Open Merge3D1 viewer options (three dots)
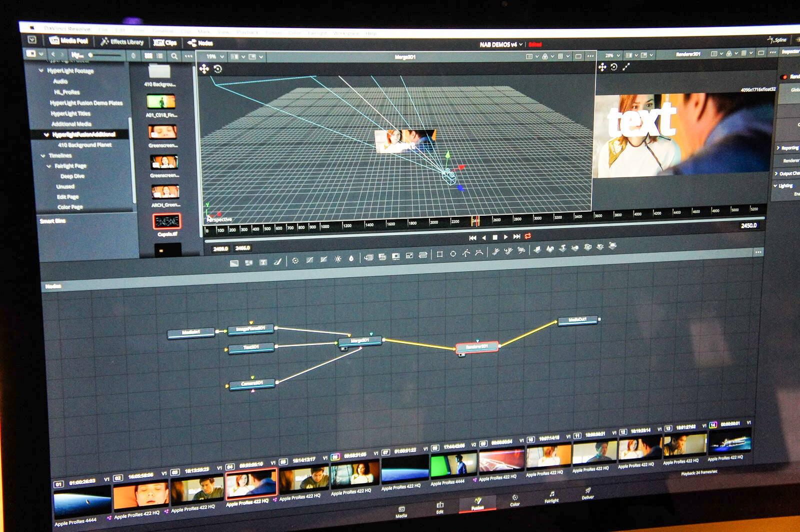800x532 pixels. [590, 56]
